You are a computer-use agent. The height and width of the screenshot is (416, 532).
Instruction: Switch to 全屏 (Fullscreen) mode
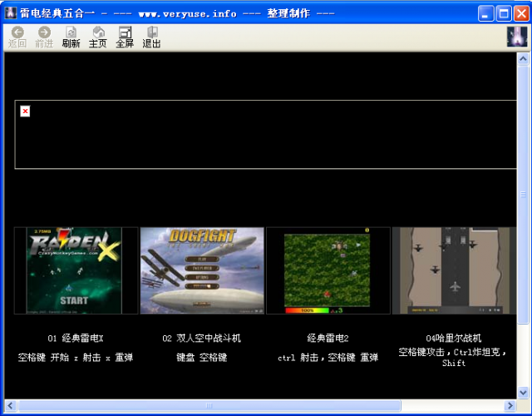pyautogui.click(x=125, y=37)
